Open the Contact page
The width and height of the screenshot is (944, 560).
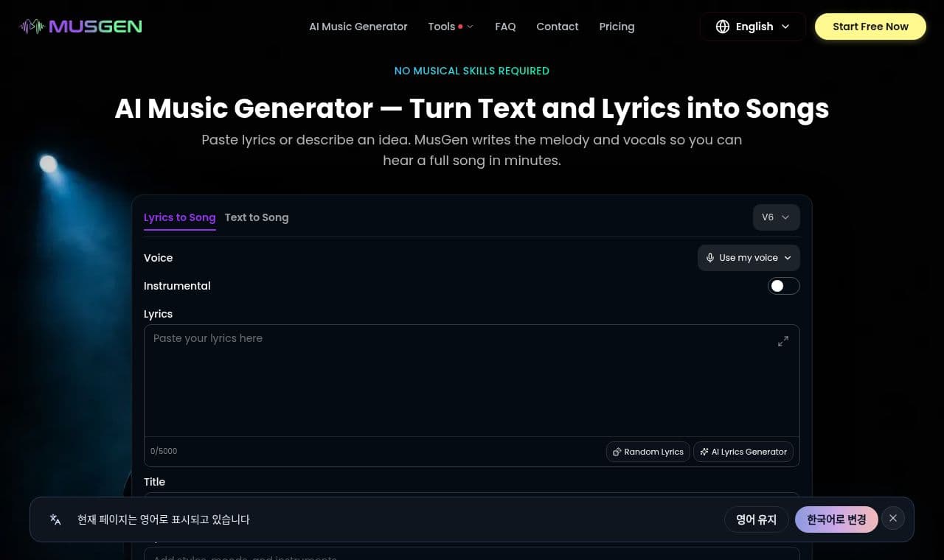point(558,27)
